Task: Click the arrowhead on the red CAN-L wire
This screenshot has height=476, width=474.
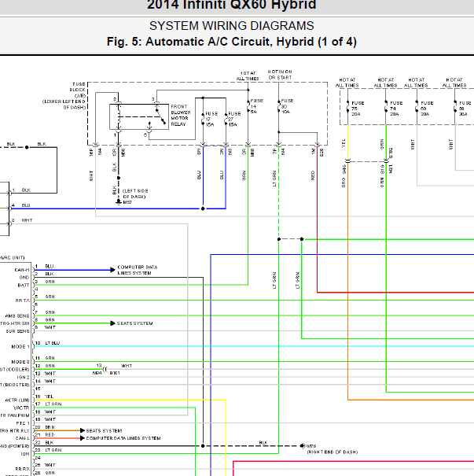Action: pyautogui.click(x=82, y=438)
